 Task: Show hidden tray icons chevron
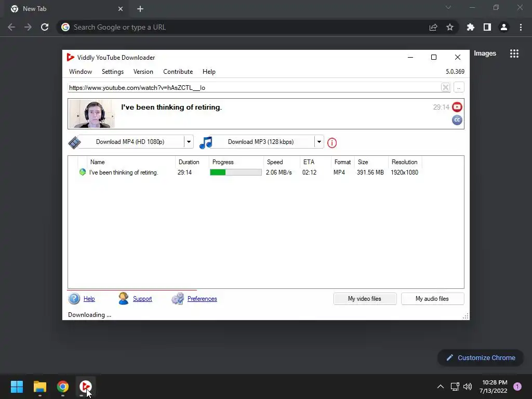(x=441, y=387)
